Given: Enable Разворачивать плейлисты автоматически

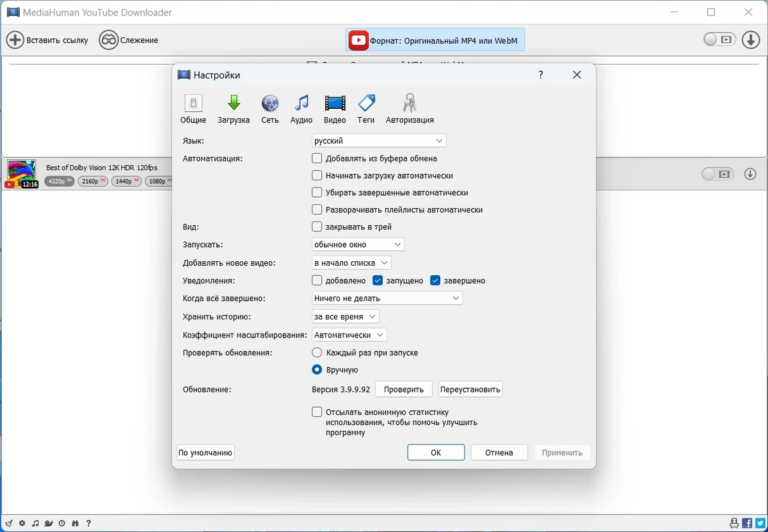Looking at the screenshot, I should tap(317, 209).
